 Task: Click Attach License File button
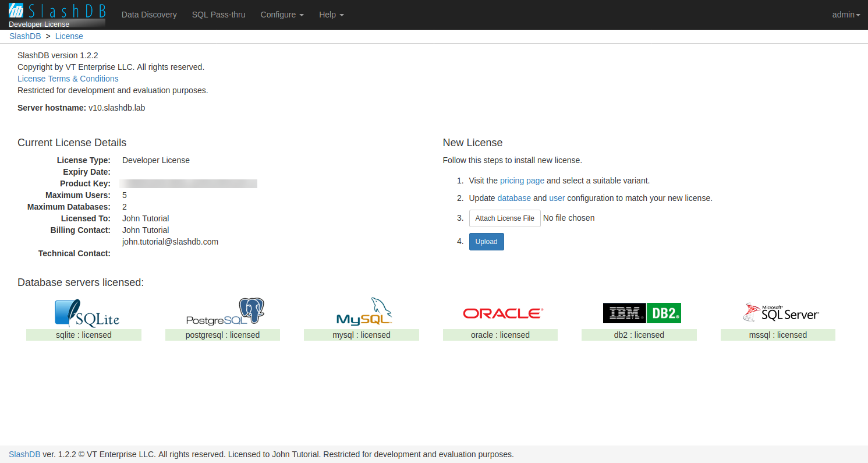click(x=505, y=218)
